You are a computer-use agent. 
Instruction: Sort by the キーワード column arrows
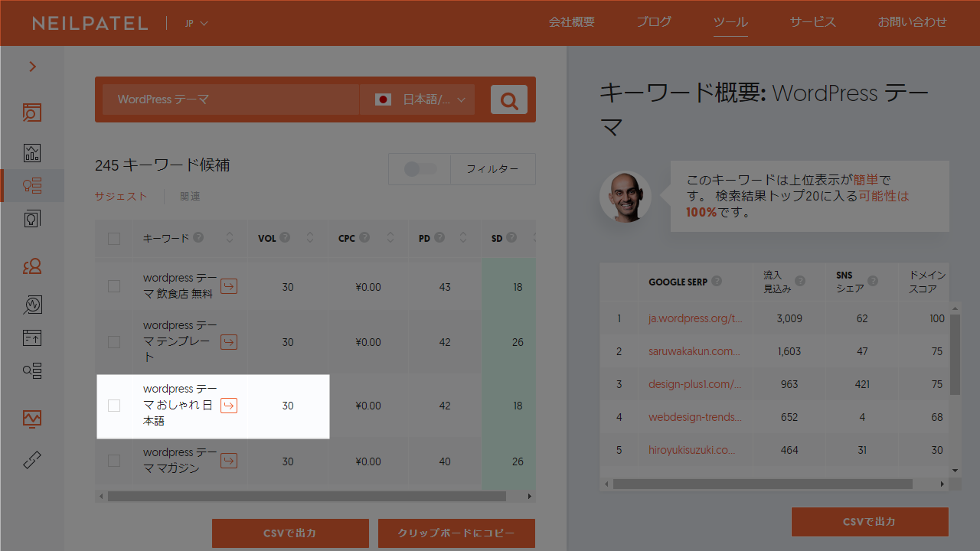point(230,238)
